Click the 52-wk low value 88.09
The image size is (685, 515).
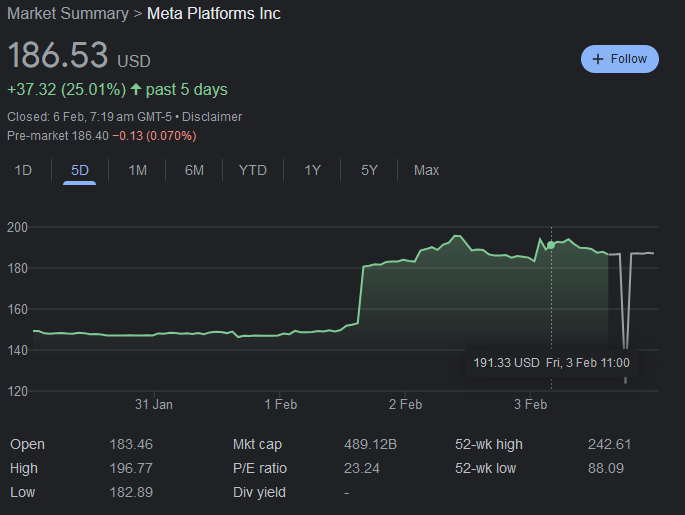(x=605, y=468)
